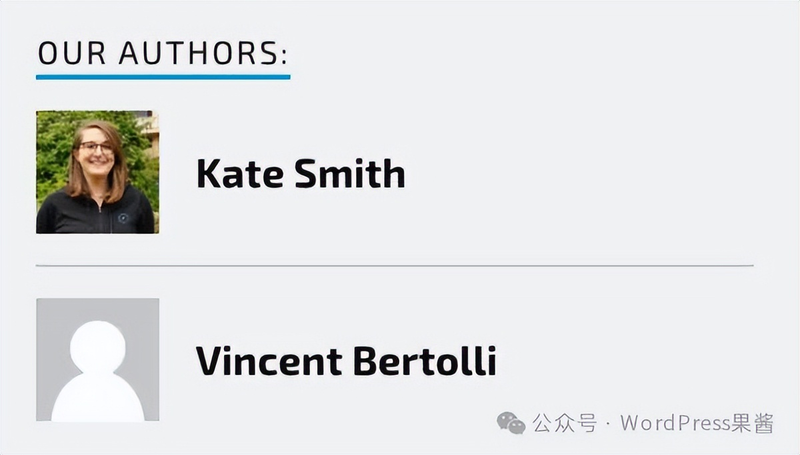Click the "WordPress果酱" watermark text
The image size is (800, 455).
(697, 423)
